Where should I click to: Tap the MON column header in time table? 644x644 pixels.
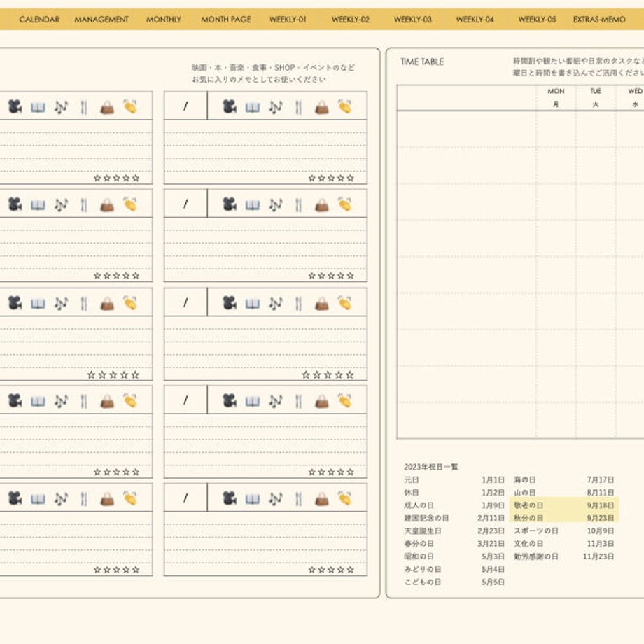point(556,91)
